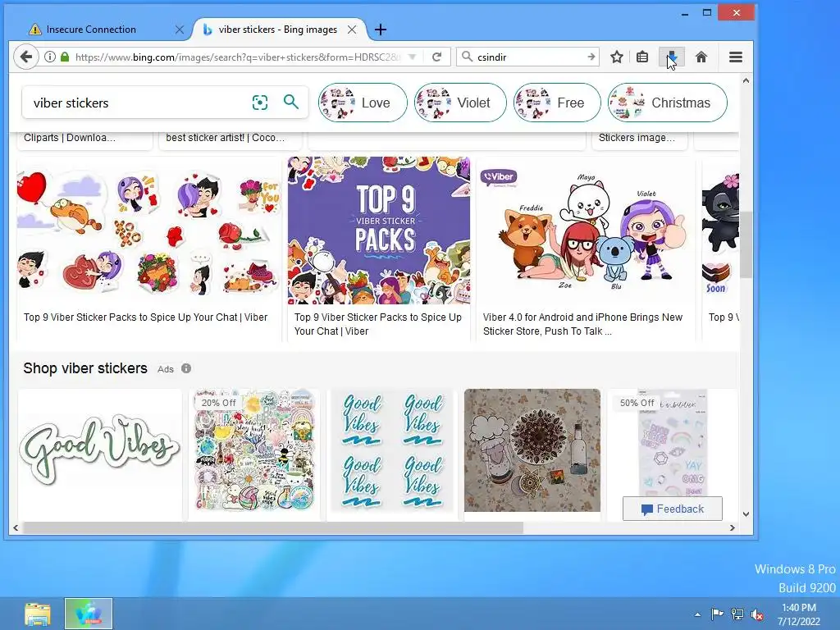The width and height of the screenshot is (840, 630).
Task: Open the mandala and bottle stickers ad
Action: pos(532,450)
